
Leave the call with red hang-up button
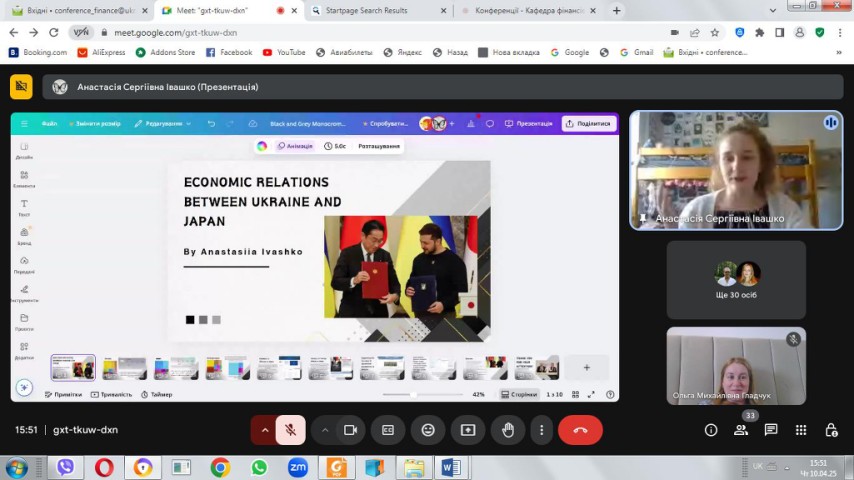tap(580, 430)
